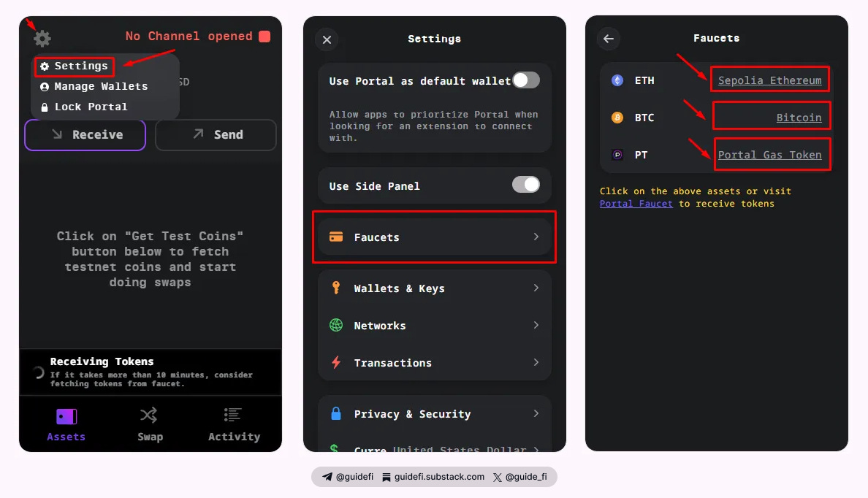Click the lightning icon beside Transactions
The height and width of the screenshot is (498, 868).
(x=336, y=362)
